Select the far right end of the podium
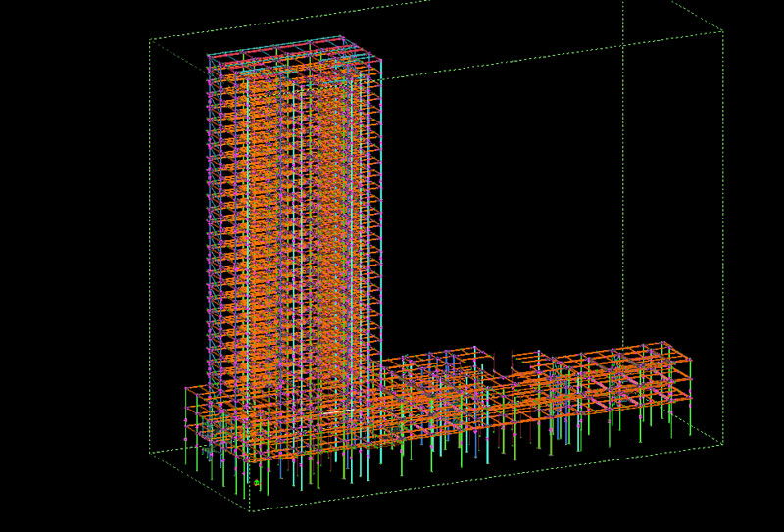This screenshot has width=784, height=532. pos(690,377)
